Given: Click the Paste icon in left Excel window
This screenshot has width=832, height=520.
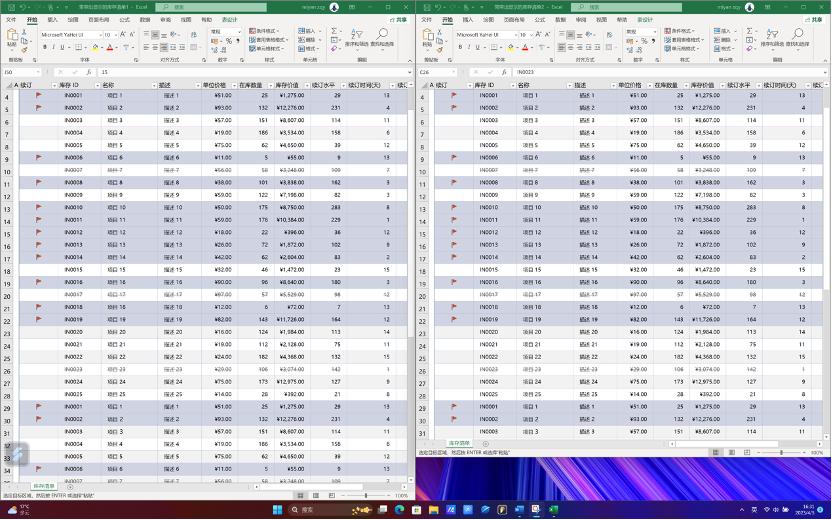Looking at the screenshot, I should point(12,36).
